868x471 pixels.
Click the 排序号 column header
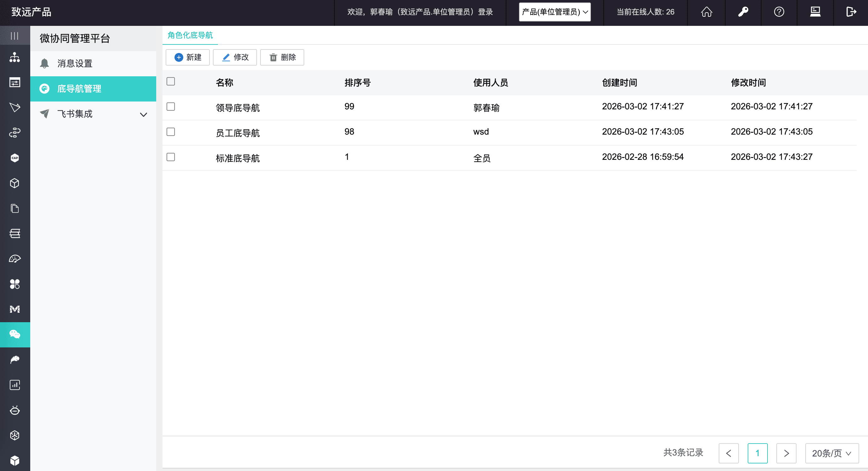[x=357, y=83]
